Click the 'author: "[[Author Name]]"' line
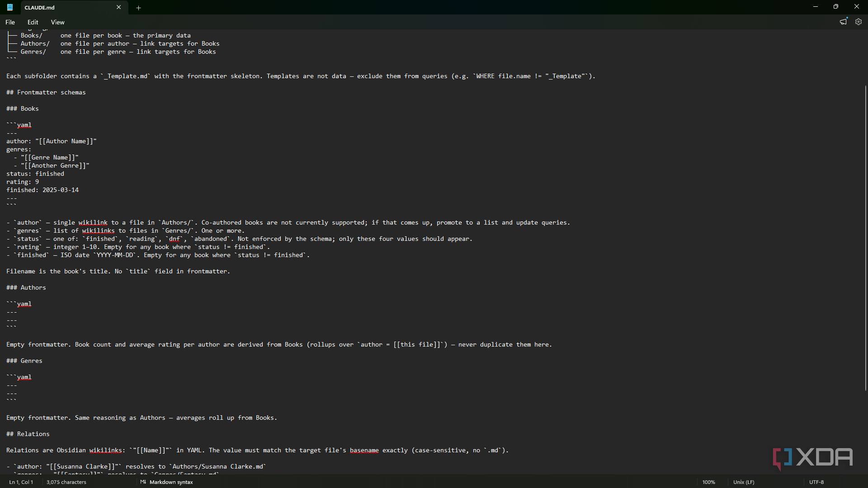Viewport: 868px width, 488px height. tap(52, 141)
